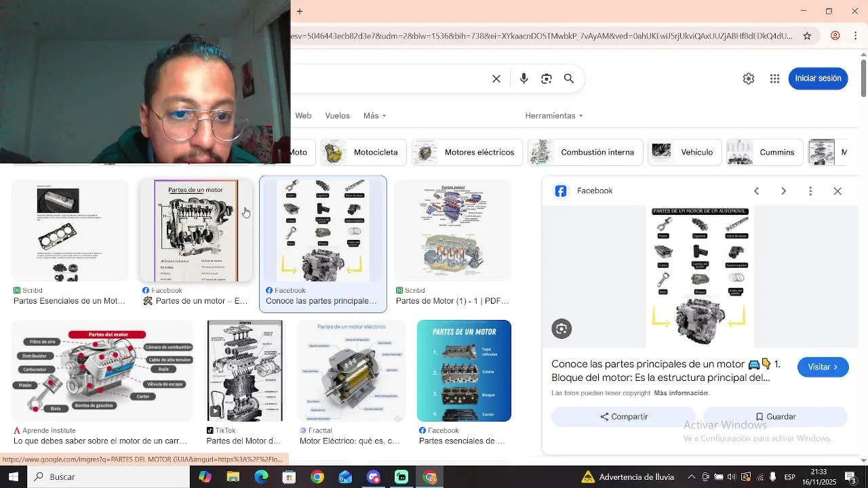Viewport: 868px width, 488px height.
Task: Open network settings in the system tray
Action: (760, 477)
